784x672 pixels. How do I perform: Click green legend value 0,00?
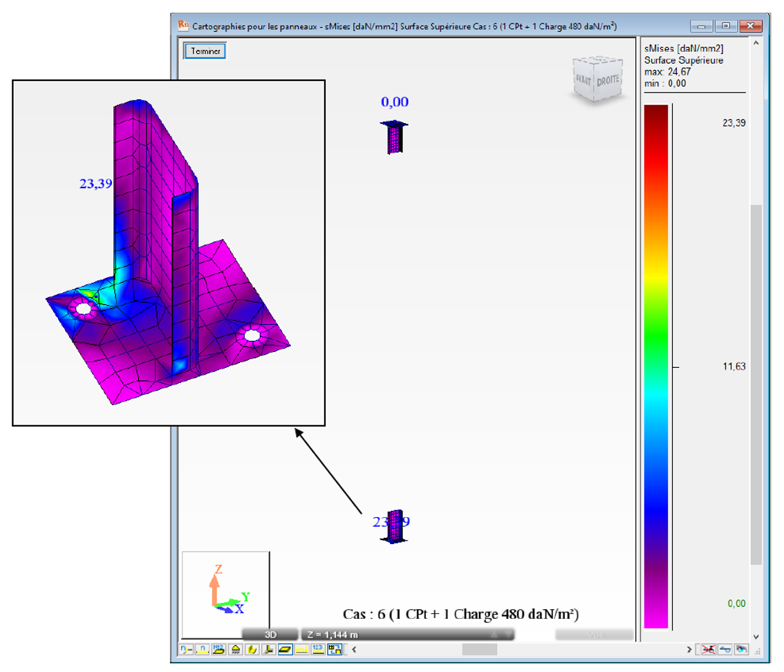(x=736, y=604)
